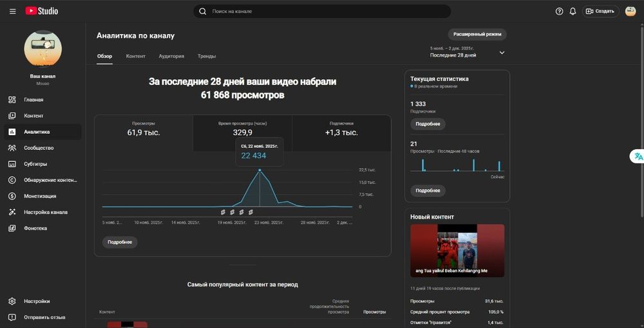Click the Новый контент heading
Image resolution: width=644 pixels, height=328 pixels.
tap(432, 217)
